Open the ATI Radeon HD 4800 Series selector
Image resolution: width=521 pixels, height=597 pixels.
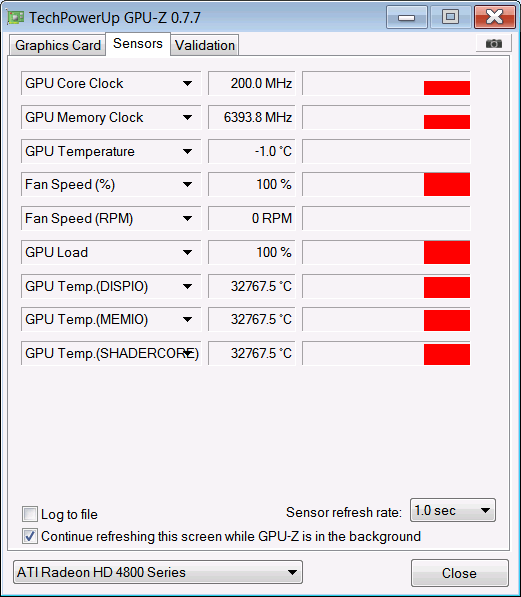pos(158,572)
